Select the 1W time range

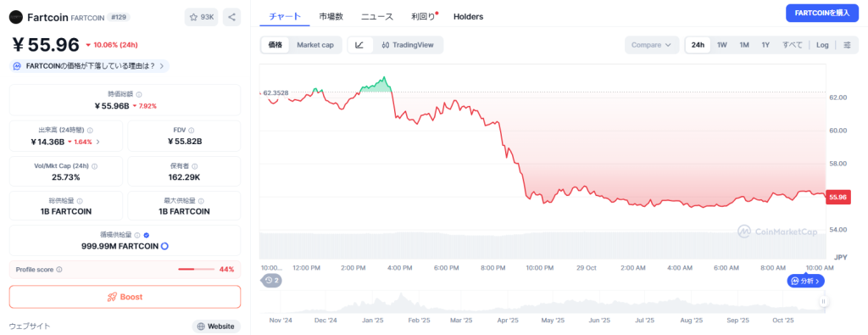[x=722, y=45]
